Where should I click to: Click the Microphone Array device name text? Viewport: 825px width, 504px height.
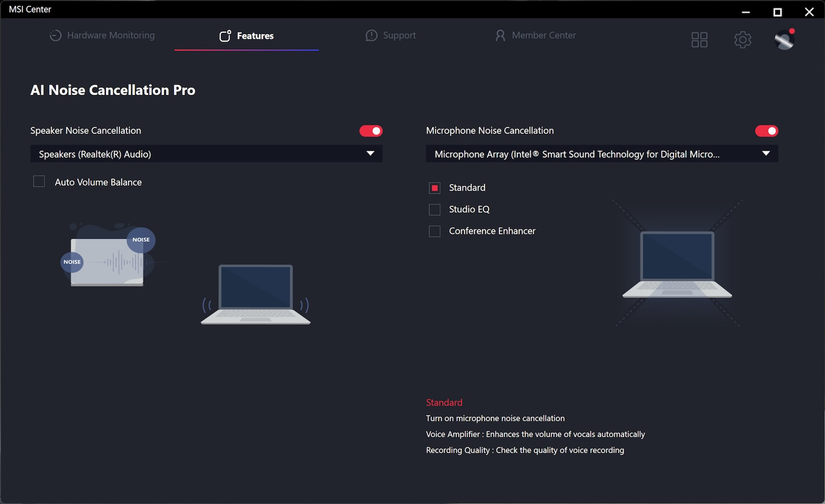pyautogui.click(x=577, y=154)
